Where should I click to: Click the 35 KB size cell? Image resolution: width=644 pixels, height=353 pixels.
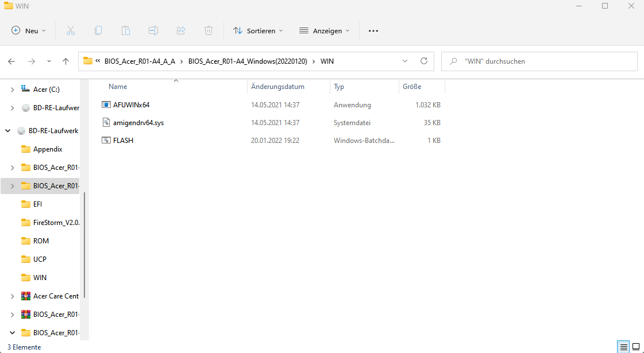pos(432,122)
